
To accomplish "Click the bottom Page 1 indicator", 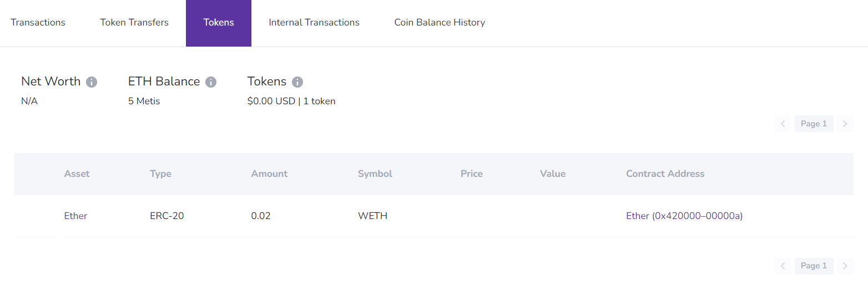I will pyautogui.click(x=814, y=266).
